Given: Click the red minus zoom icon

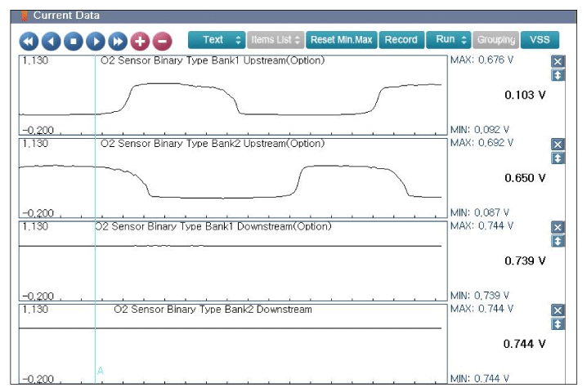Looking at the screenshot, I should 162,41.
